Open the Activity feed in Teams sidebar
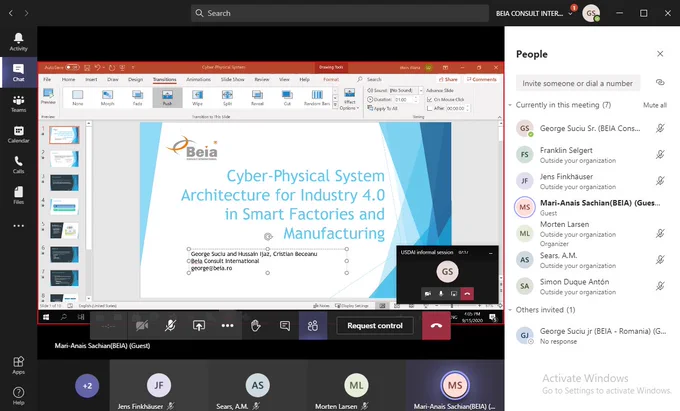This screenshot has width=680, height=411. pyautogui.click(x=18, y=42)
